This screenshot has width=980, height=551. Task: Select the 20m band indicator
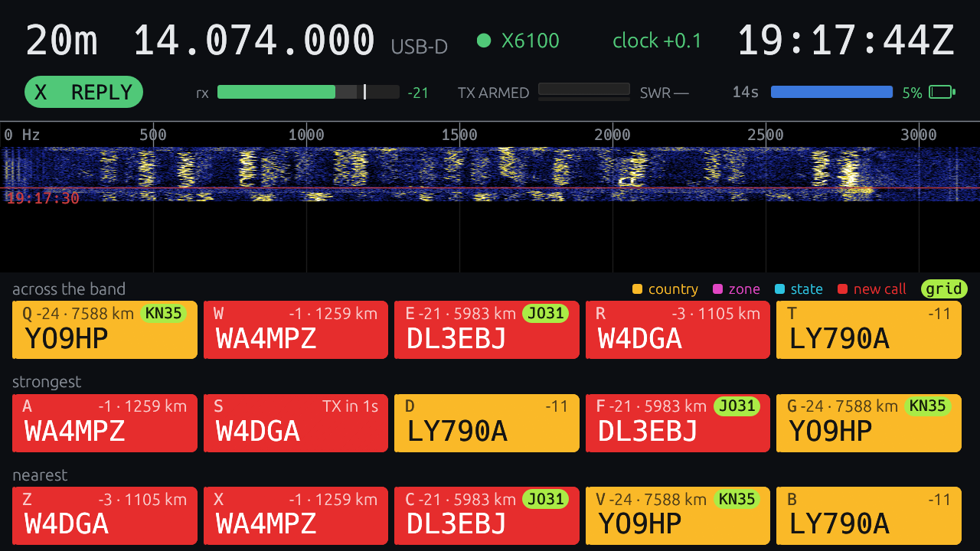[x=62, y=41]
